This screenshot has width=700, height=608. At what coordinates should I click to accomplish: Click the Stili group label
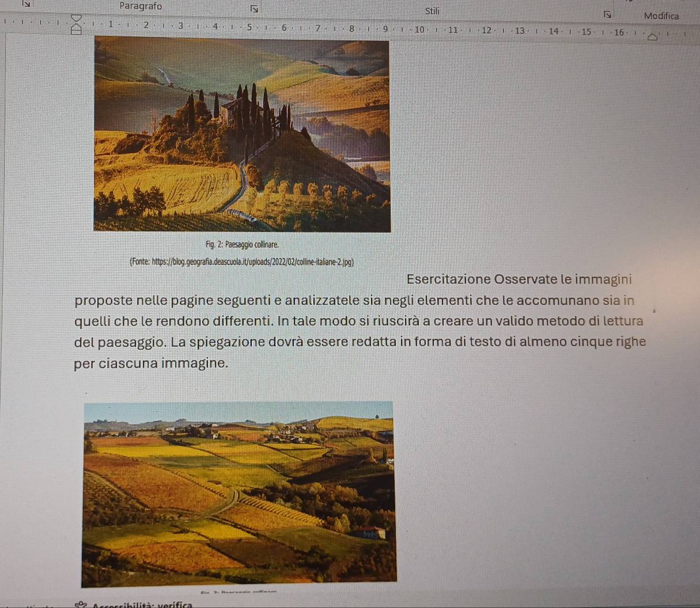(x=432, y=10)
